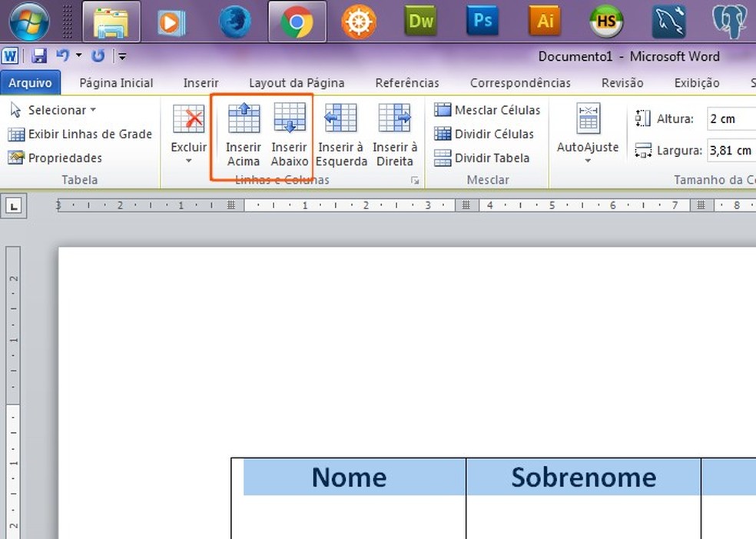Click Dividir Células

[x=483, y=134]
